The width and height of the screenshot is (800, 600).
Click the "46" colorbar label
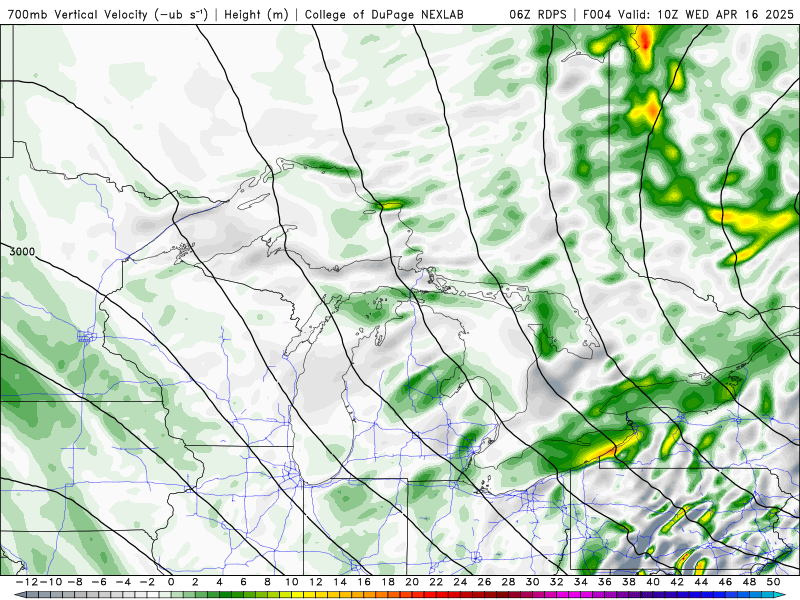[x=726, y=582]
